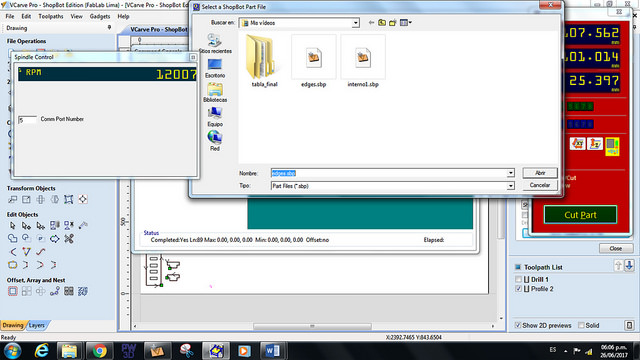
Task: Click the Group Objects icon
Action: point(55,225)
